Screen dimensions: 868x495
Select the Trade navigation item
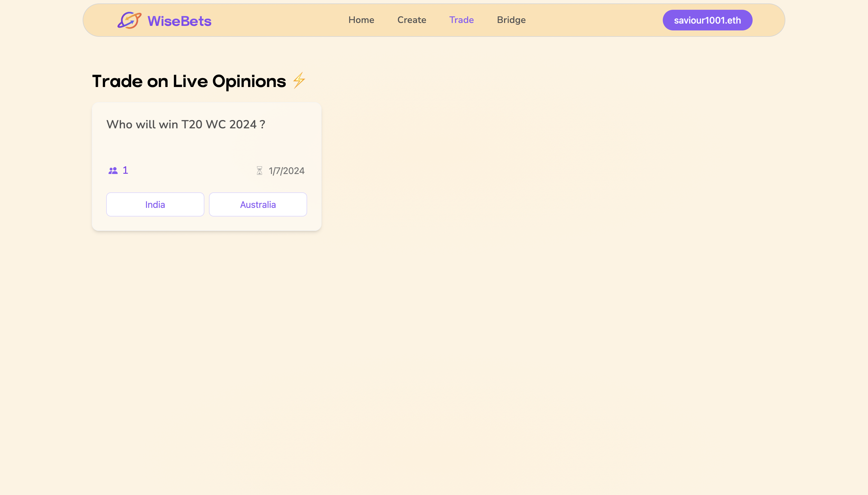pos(461,20)
